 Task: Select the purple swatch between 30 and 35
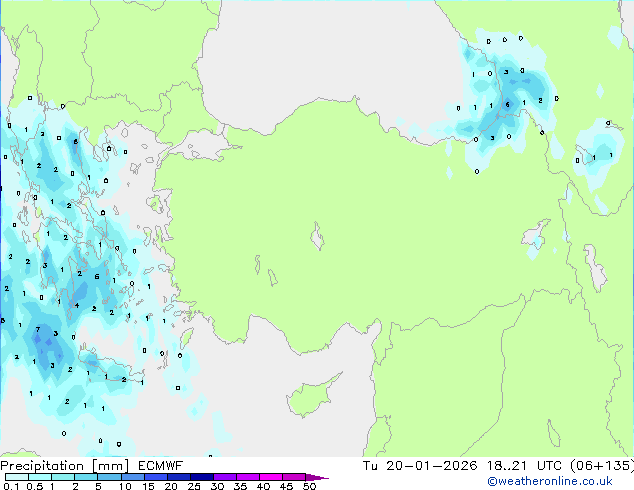(225, 477)
